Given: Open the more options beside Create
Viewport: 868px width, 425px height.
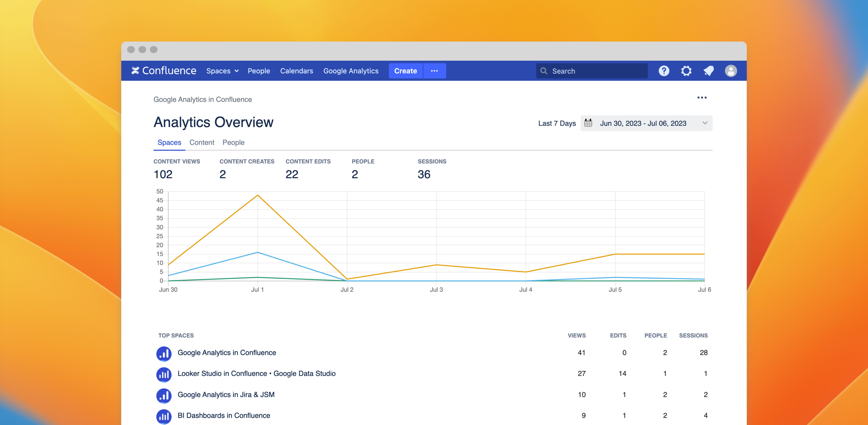Looking at the screenshot, I should coord(434,71).
